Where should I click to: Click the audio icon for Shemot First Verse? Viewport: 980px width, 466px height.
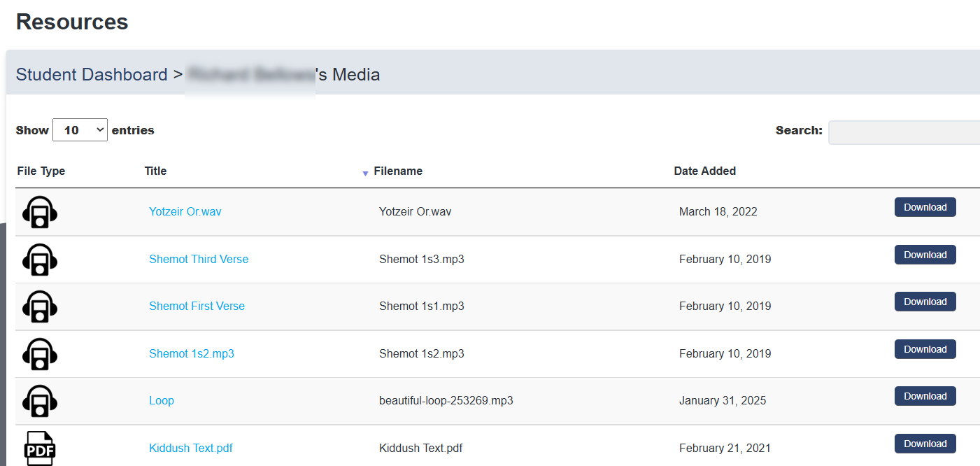[x=40, y=306]
